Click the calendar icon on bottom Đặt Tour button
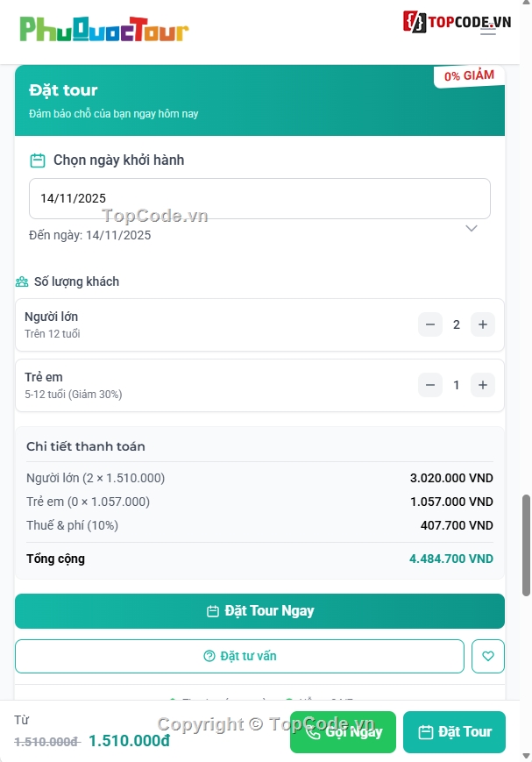The image size is (532, 762). [427, 732]
